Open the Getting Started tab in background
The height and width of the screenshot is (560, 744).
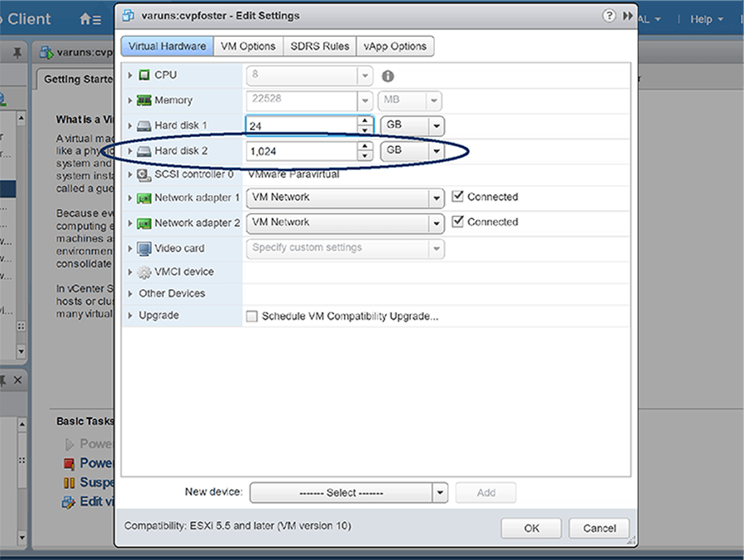pyautogui.click(x=76, y=79)
